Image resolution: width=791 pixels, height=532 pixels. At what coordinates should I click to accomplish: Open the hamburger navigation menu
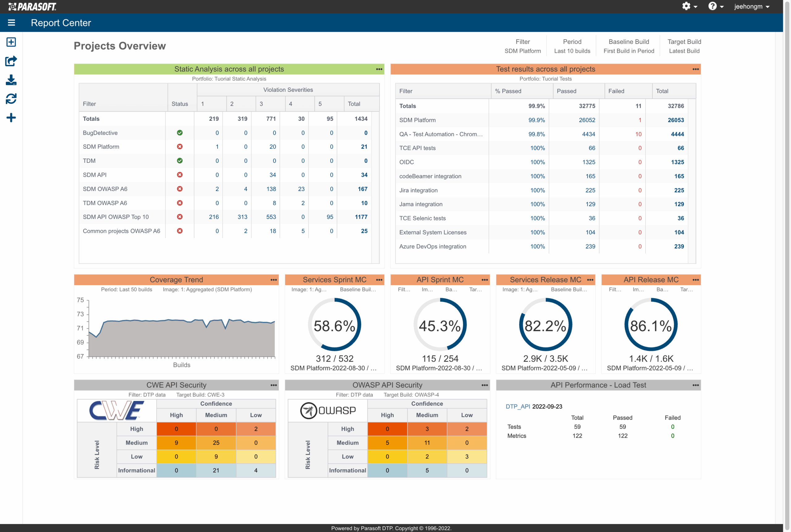[11, 22]
